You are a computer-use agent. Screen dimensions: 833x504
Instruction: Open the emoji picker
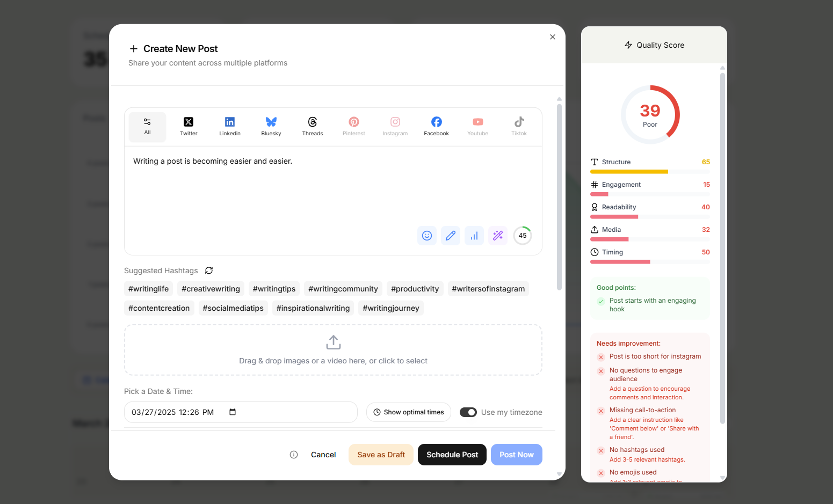coord(427,236)
